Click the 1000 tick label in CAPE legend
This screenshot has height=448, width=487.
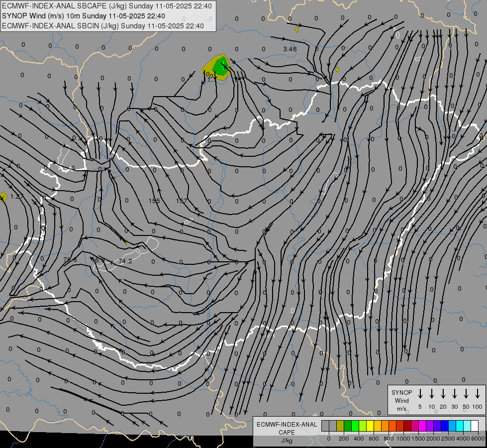pyautogui.click(x=403, y=439)
